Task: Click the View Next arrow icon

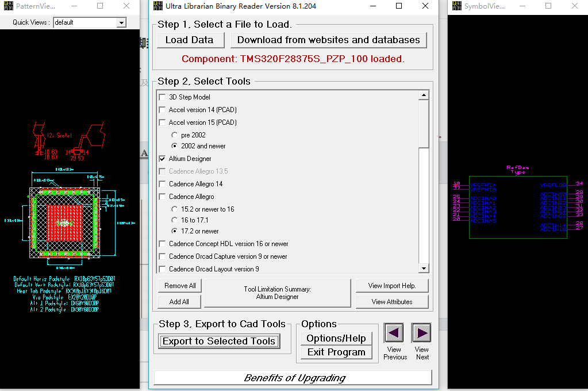Action: pos(421,333)
